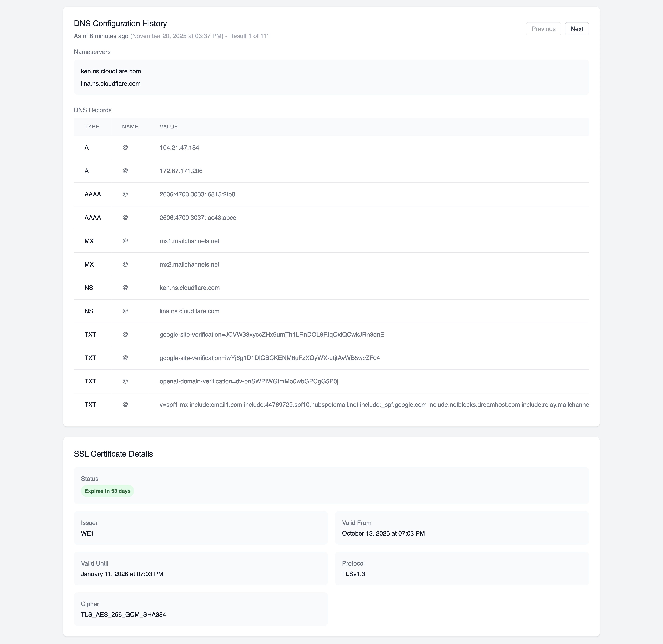Click the A record 172.67.171.206
The image size is (663, 644).
pyautogui.click(x=181, y=171)
